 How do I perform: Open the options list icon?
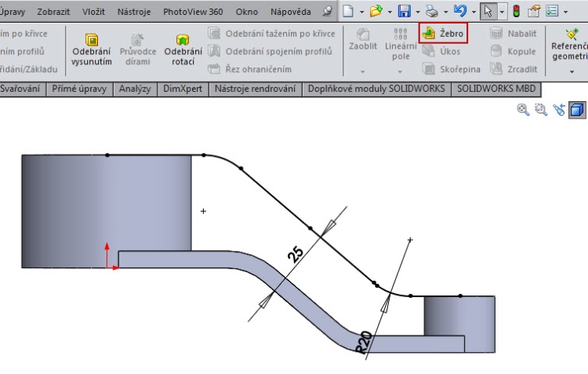pos(552,11)
